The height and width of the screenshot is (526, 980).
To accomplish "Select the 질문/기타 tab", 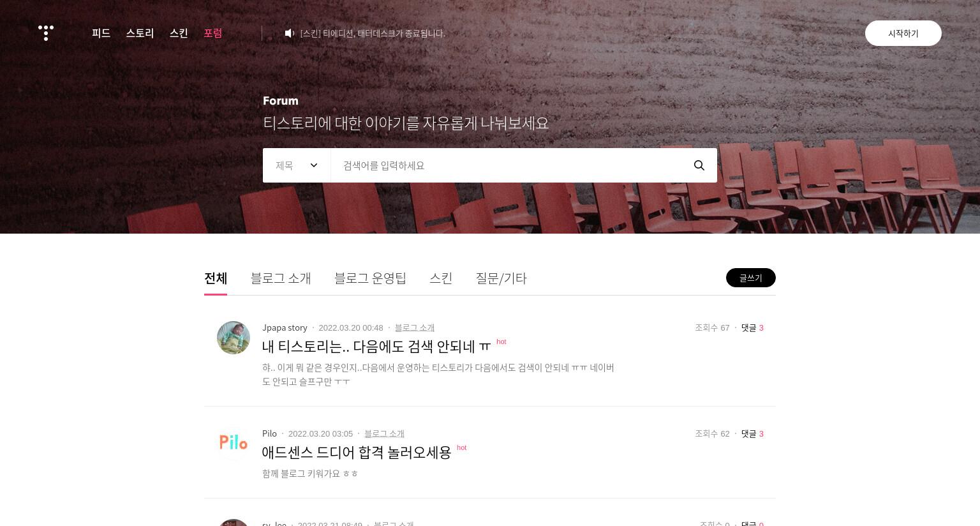I will 501,278.
